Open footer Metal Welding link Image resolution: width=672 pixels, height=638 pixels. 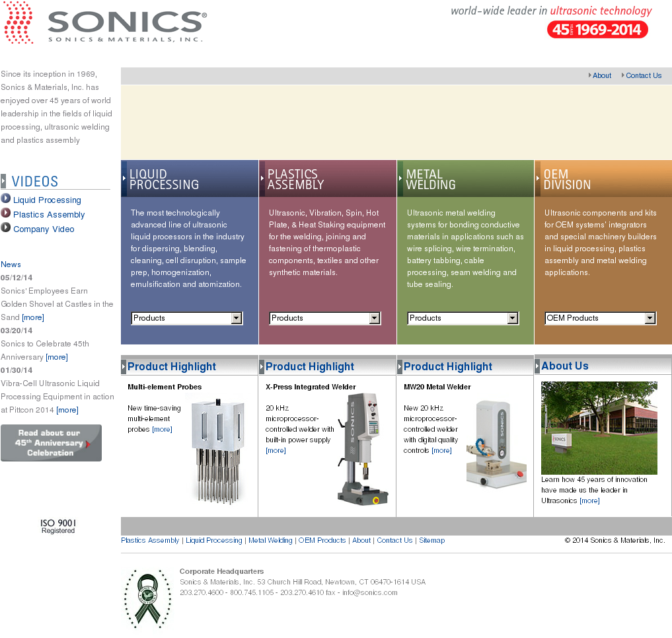pyautogui.click(x=270, y=541)
